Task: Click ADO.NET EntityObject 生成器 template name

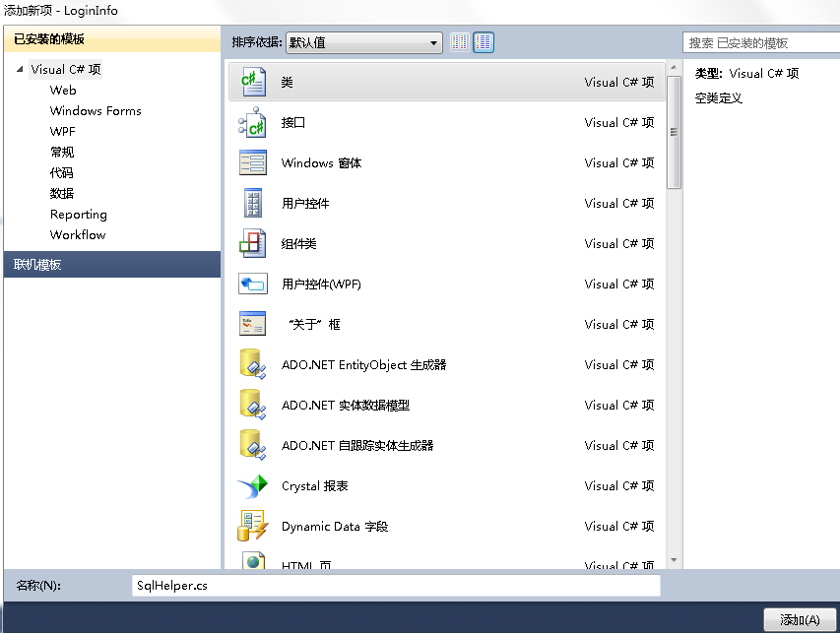Action: [x=363, y=364]
